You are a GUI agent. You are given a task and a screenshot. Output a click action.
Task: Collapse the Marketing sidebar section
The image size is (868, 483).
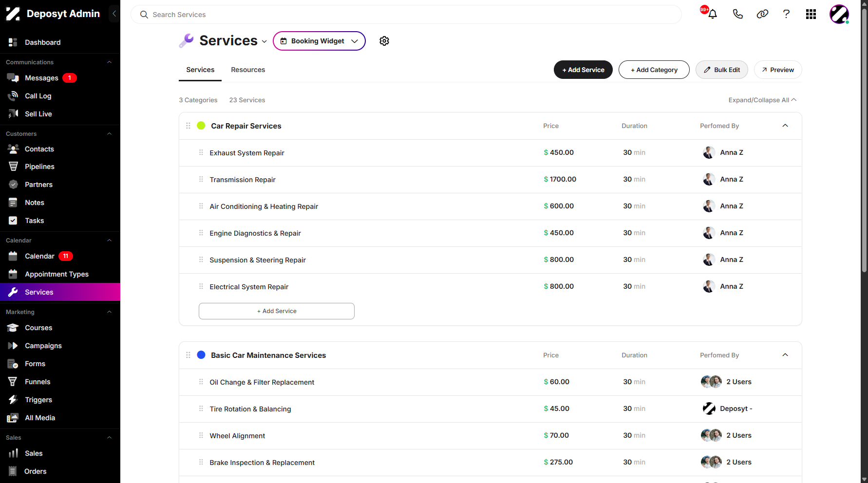click(109, 312)
